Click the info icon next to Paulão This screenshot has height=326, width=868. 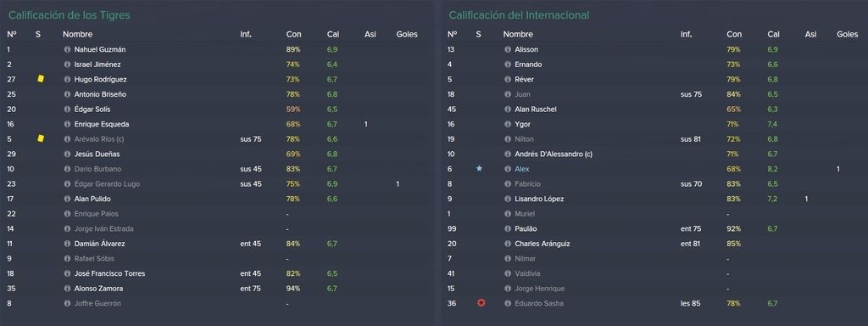coord(508,228)
